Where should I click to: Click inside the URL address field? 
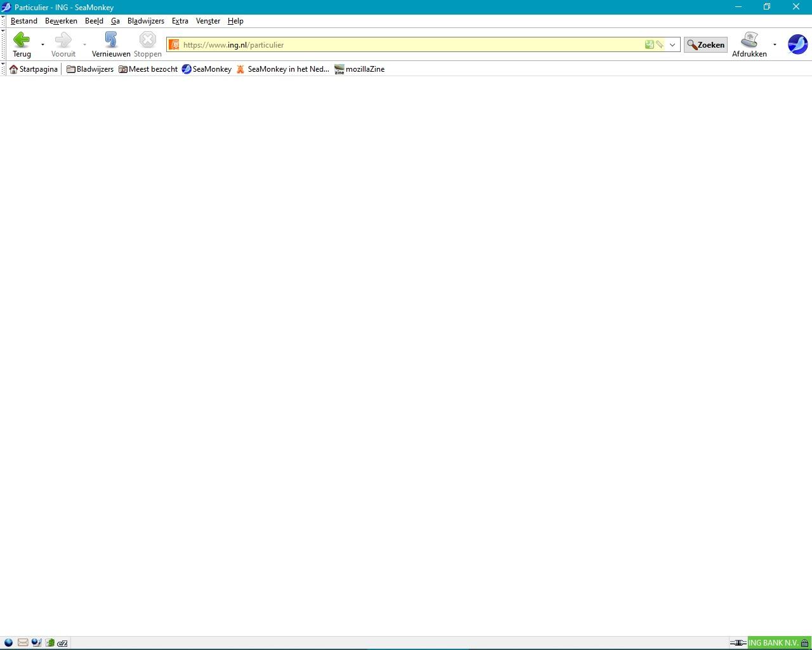tap(381, 44)
